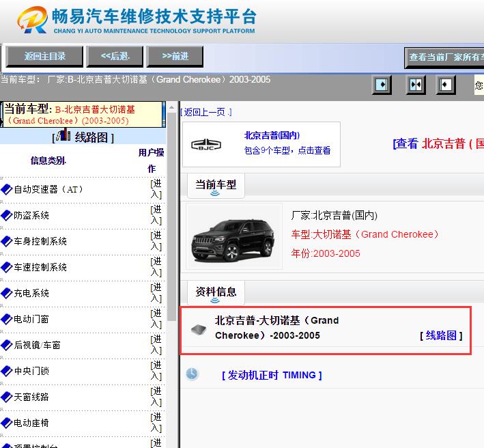Open the [线路图] link in 资料信息
The width and height of the screenshot is (484, 448).
coord(441,335)
